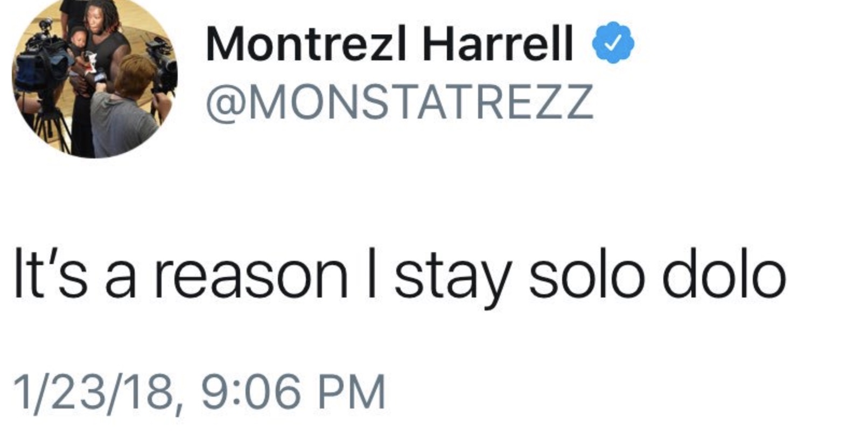The image size is (868, 443).
Task: Click the "PM" text in the timestamp
Action: [x=352, y=392]
